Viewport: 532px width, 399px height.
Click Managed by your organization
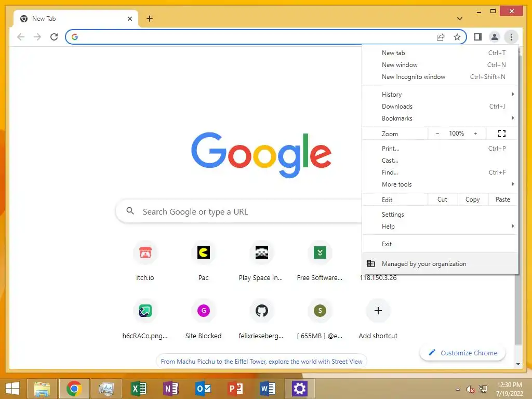440,263
